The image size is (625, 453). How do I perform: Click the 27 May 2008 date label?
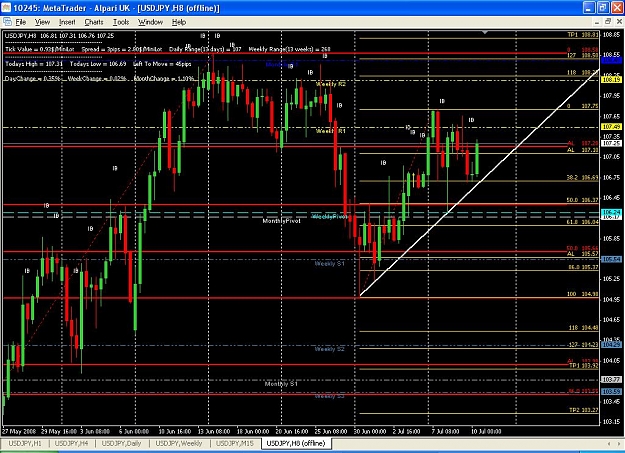coord(19,431)
